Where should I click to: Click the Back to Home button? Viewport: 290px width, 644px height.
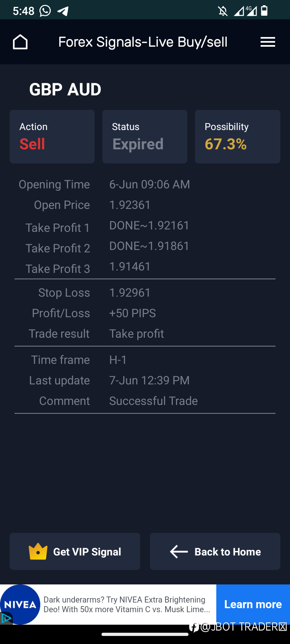click(215, 551)
